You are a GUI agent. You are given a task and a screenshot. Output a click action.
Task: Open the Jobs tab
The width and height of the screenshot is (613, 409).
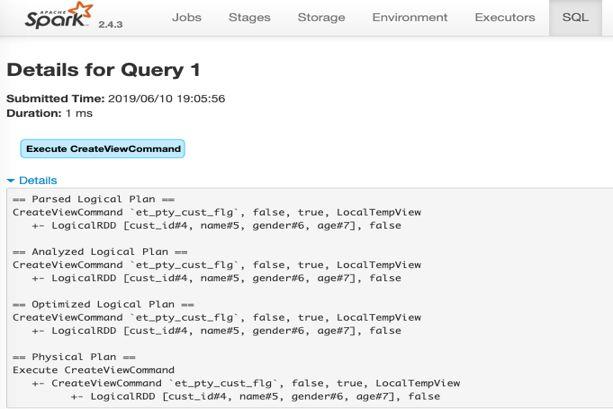tap(186, 18)
